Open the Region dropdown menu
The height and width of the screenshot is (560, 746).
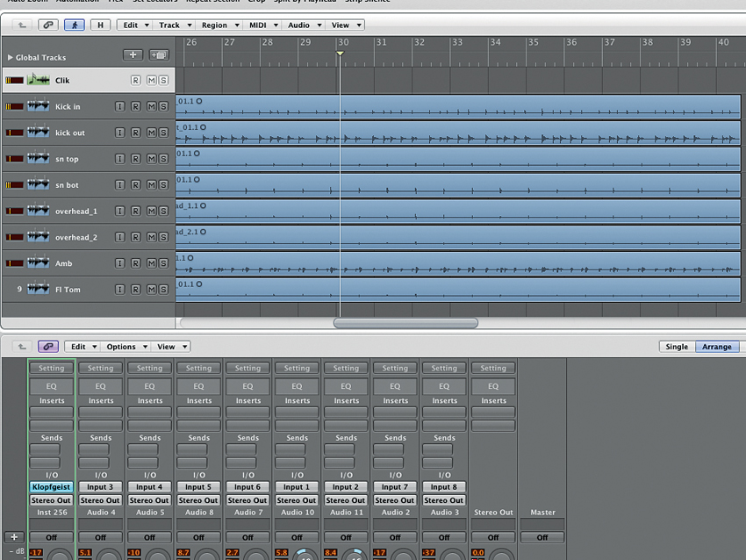tap(219, 25)
